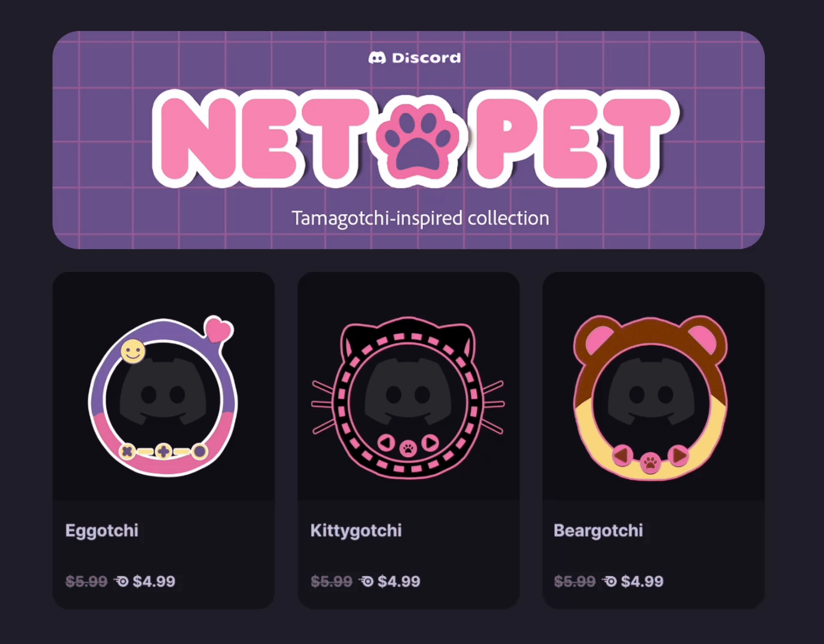Click the Tamagotchi-inspired collection subtitle

coord(420,218)
